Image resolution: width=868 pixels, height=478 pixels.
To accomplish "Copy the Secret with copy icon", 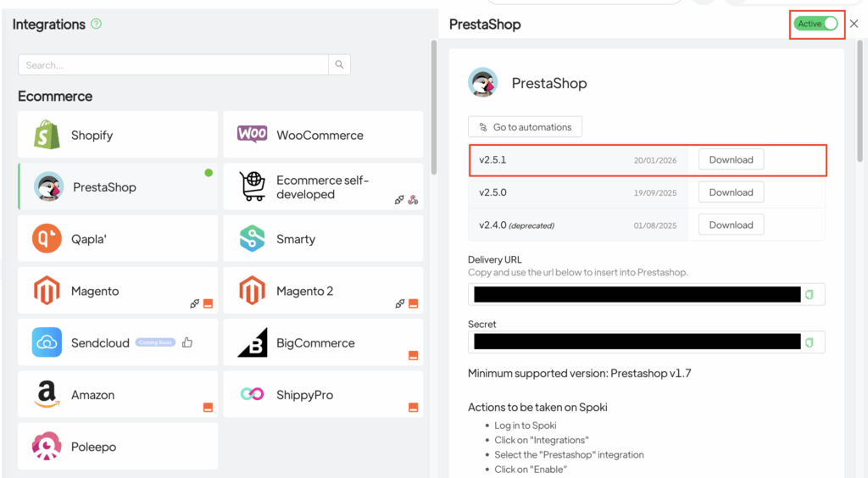I will pos(810,342).
